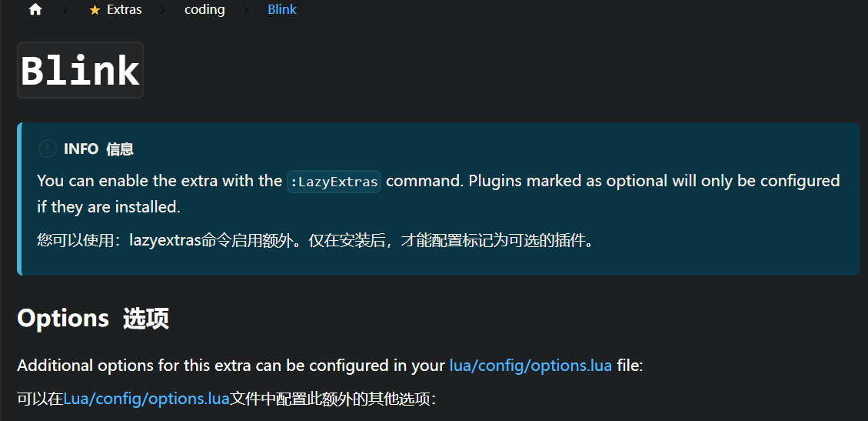Click the yellow star icon beside Extras
This screenshot has height=421, width=868.
[x=95, y=10]
